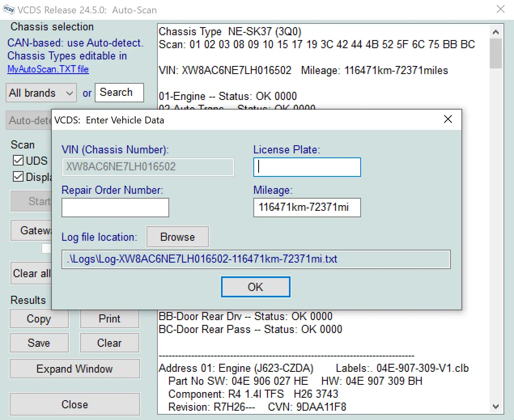The image size is (514, 420).
Task: Click the 'CAN-based: use Auto-detect.' text
Action: point(76,43)
